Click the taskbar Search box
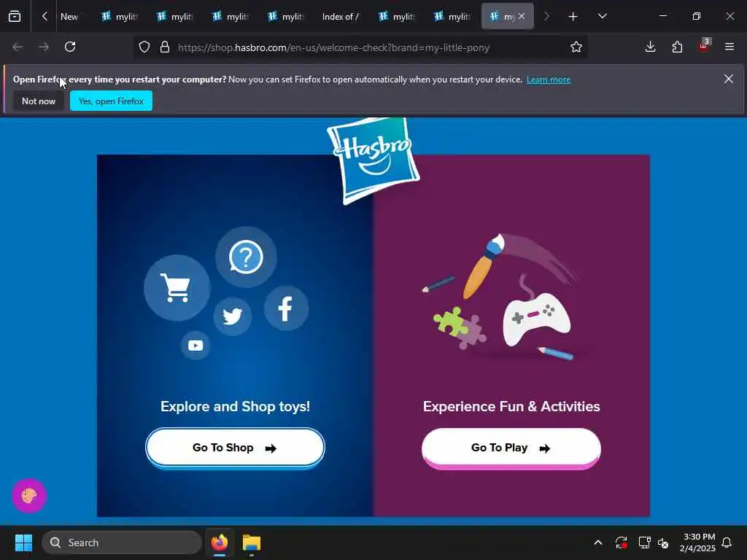Viewport: 747px width, 560px height. (x=122, y=542)
